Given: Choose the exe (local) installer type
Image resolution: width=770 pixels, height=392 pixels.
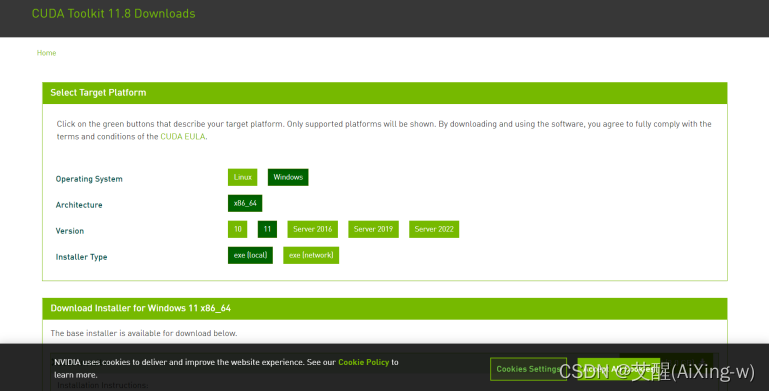Looking at the screenshot, I should pos(250,255).
